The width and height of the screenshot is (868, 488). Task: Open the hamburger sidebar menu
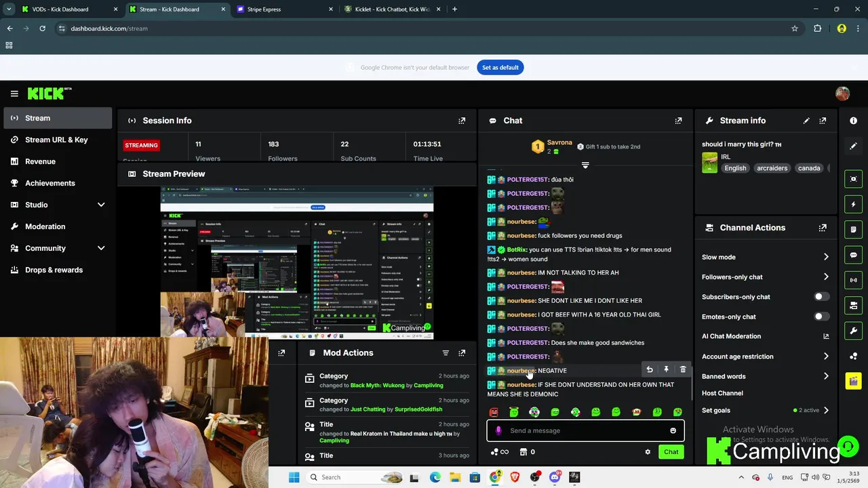coord(14,94)
